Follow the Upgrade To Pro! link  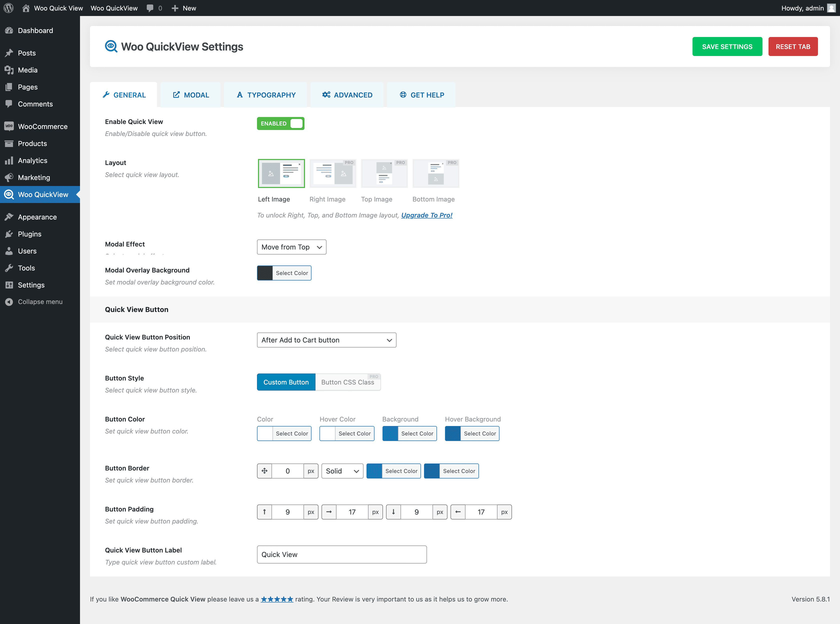click(x=427, y=215)
